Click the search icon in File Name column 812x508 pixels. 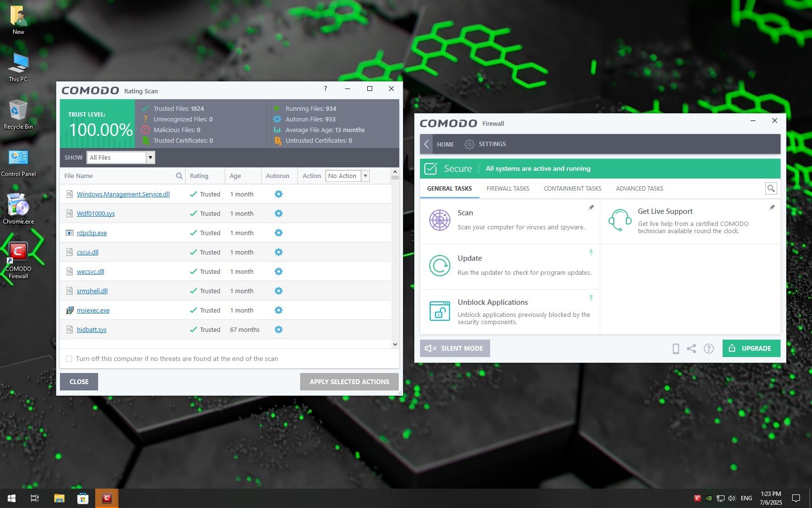pos(179,176)
